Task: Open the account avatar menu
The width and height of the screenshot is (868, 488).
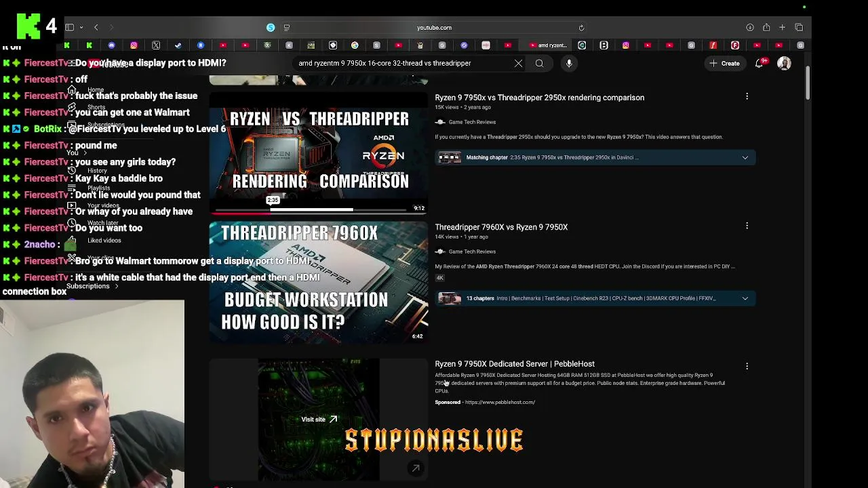Action: 784,63
